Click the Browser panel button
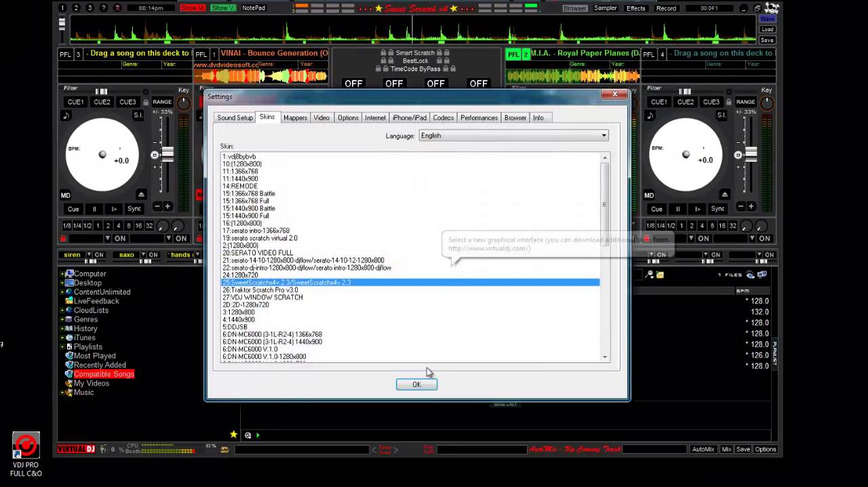Image resolution: width=868 pixels, height=487 pixels. point(574,8)
